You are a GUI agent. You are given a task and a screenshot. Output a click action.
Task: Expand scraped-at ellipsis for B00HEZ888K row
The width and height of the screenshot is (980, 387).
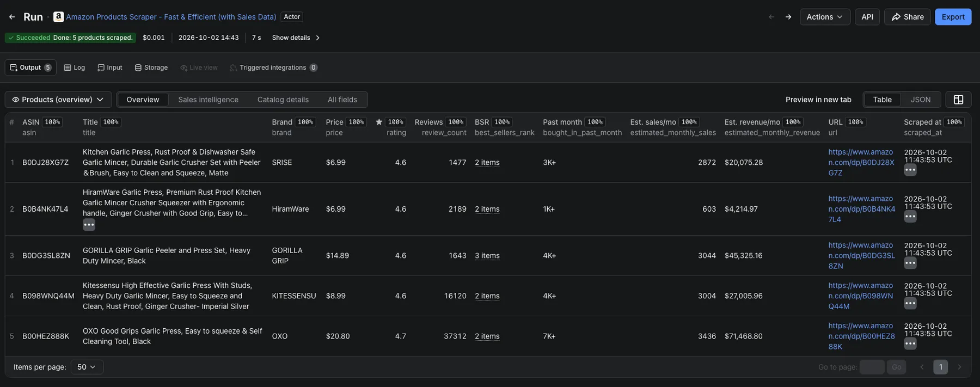pyautogui.click(x=910, y=344)
